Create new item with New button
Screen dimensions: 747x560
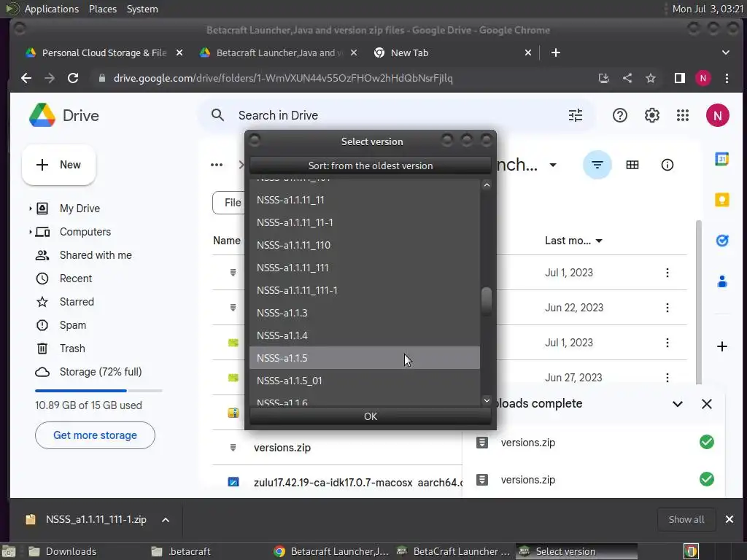58,165
